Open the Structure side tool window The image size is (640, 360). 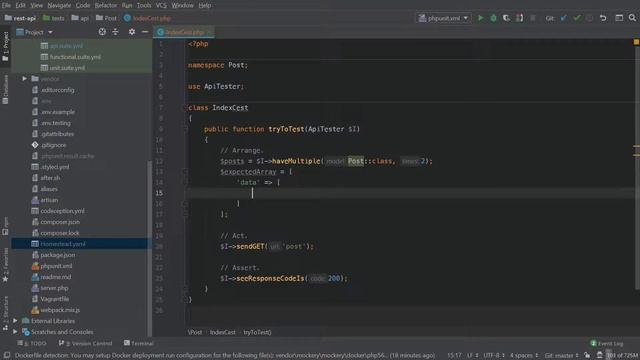point(5,313)
